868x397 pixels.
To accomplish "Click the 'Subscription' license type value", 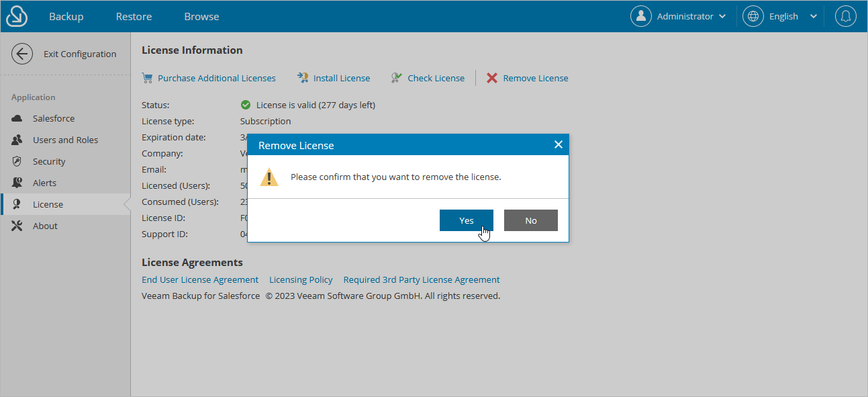I will tap(266, 121).
